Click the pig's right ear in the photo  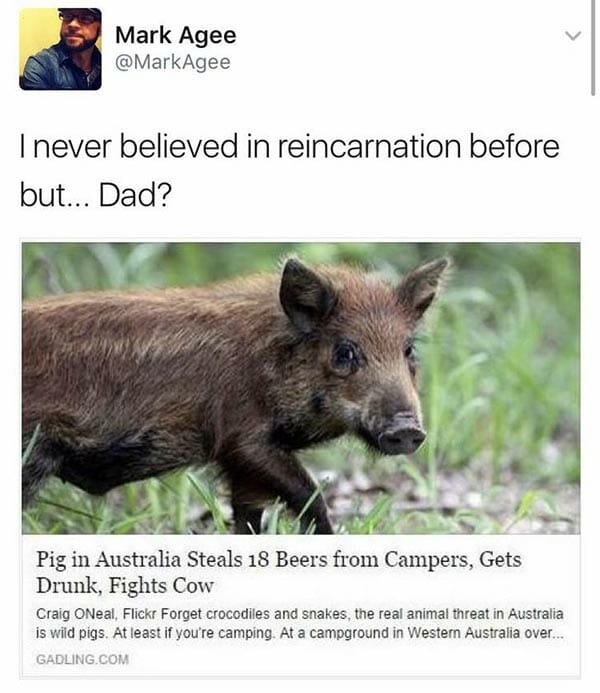click(422, 287)
